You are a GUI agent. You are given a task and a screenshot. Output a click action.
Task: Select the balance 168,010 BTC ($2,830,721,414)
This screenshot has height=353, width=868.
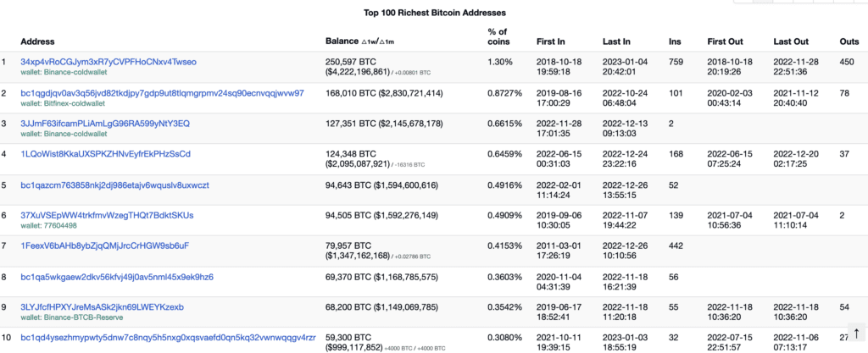click(384, 93)
